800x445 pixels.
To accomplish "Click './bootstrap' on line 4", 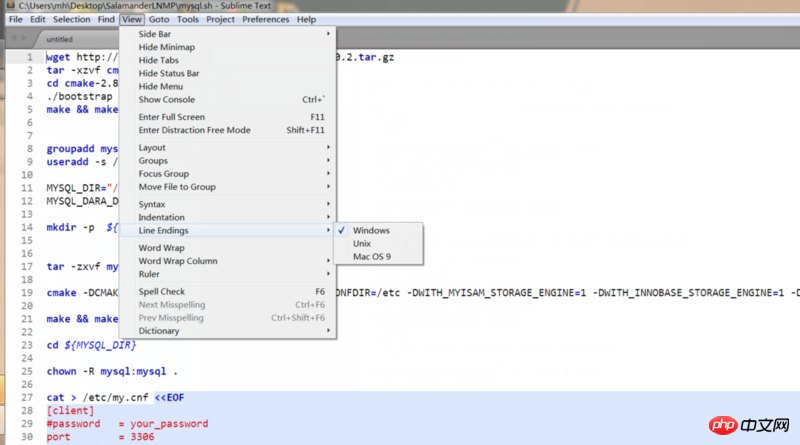I will click(x=79, y=96).
